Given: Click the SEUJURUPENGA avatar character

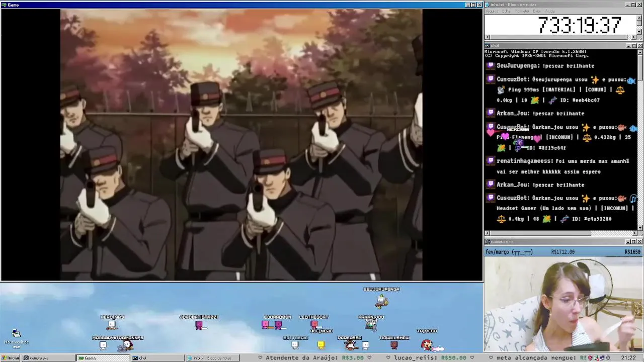Looking at the screenshot, I should pyautogui.click(x=382, y=301).
